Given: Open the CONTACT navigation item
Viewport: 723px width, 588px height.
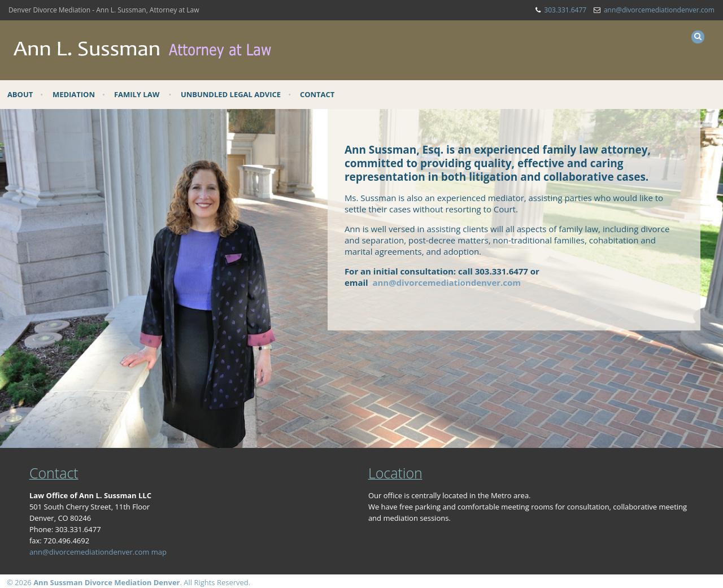Looking at the screenshot, I should [317, 94].
